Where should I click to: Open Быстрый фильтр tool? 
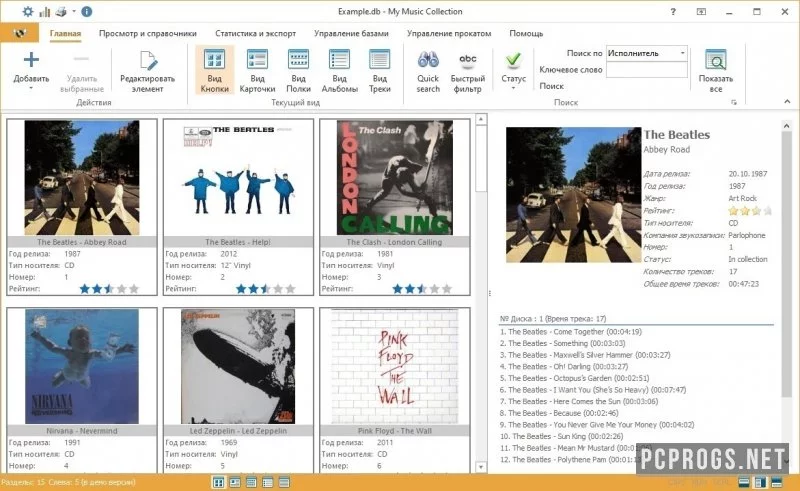(x=467, y=71)
